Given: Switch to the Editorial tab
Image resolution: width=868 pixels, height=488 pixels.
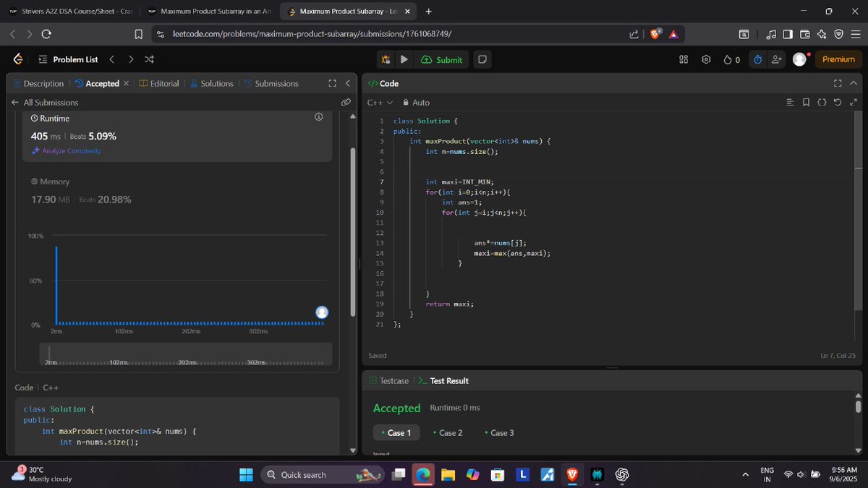Looking at the screenshot, I should 164,83.
